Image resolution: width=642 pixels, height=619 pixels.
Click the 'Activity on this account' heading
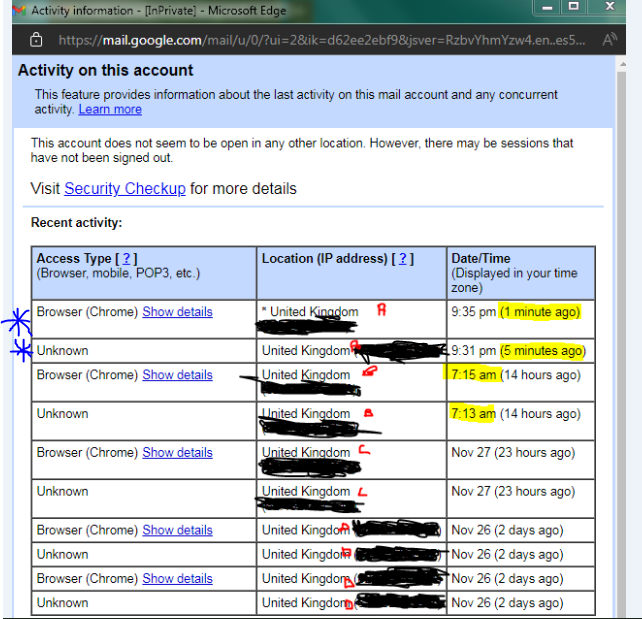105,70
